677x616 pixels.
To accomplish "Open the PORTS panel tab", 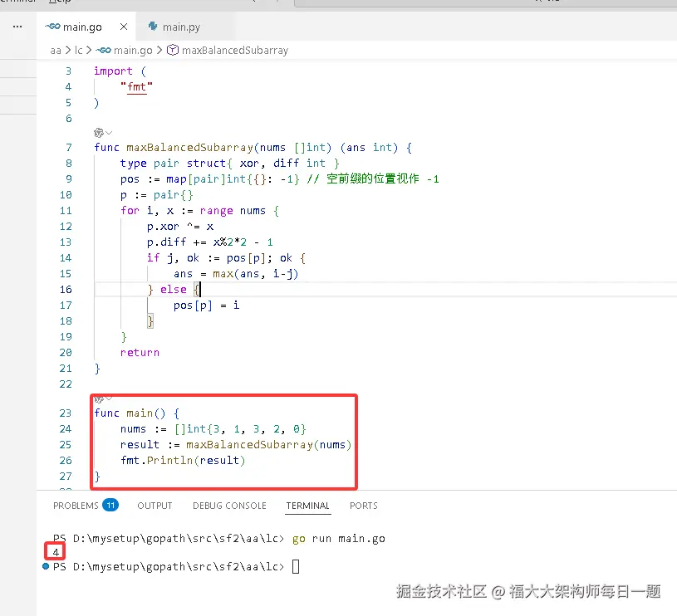I will (x=364, y=506).
